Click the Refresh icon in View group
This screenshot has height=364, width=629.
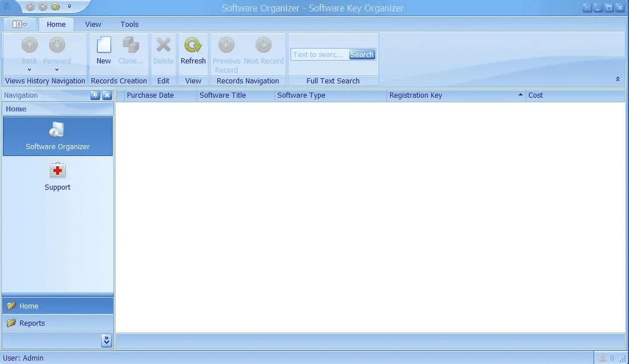(193, 46)
